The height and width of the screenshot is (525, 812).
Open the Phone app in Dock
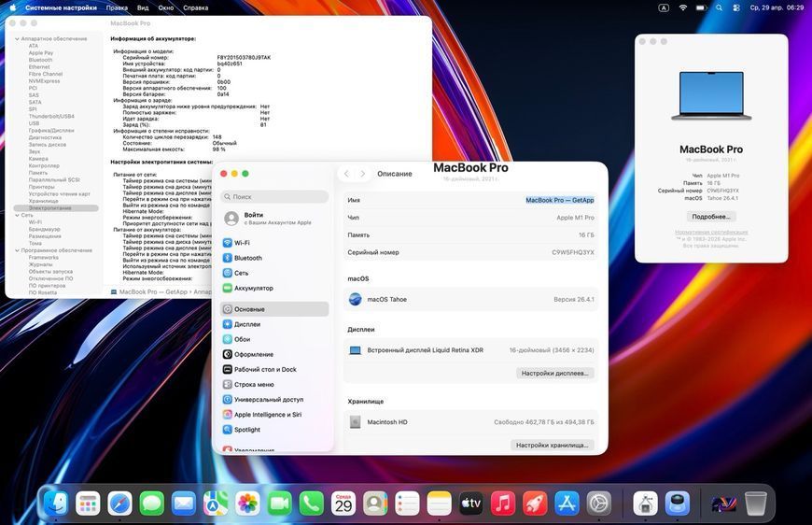pyautogui.click(x=311, y=503)
